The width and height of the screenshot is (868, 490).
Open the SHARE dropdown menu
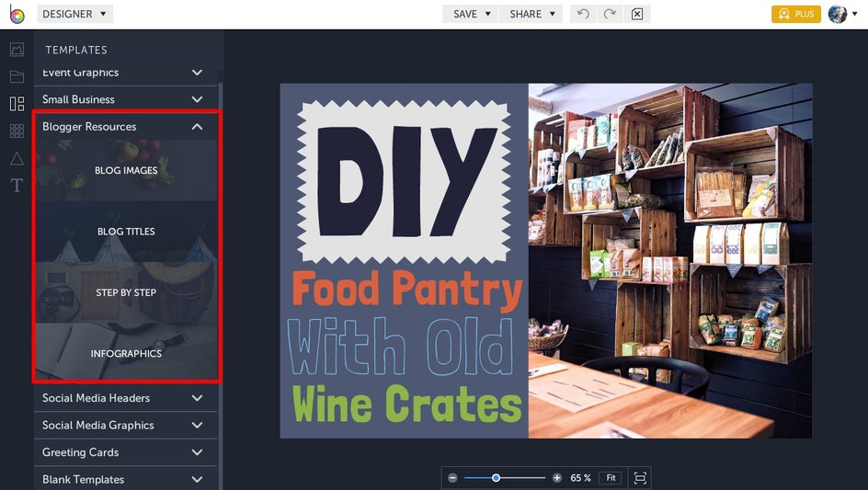coord(531,14)
